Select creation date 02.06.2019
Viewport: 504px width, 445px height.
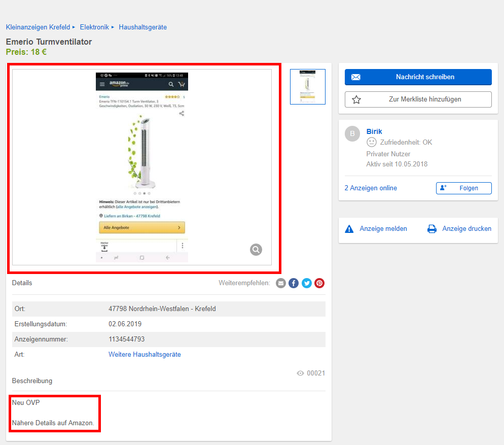[x=125, y=324]
